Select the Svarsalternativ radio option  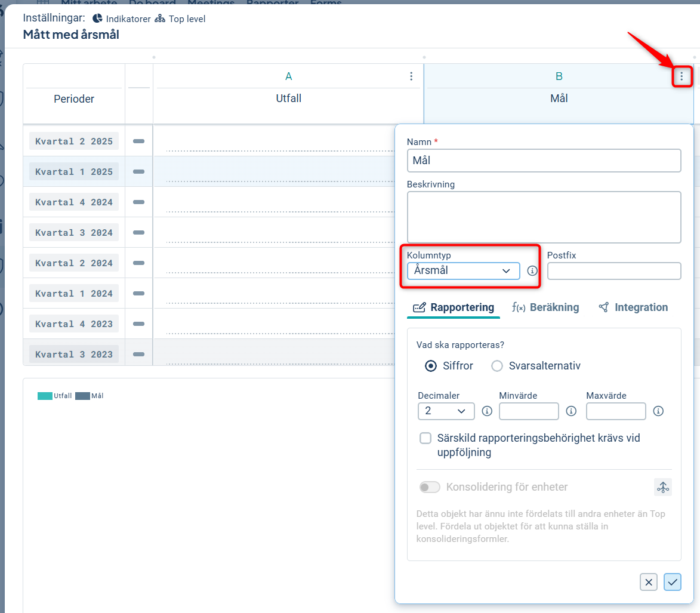pos(497,366)
